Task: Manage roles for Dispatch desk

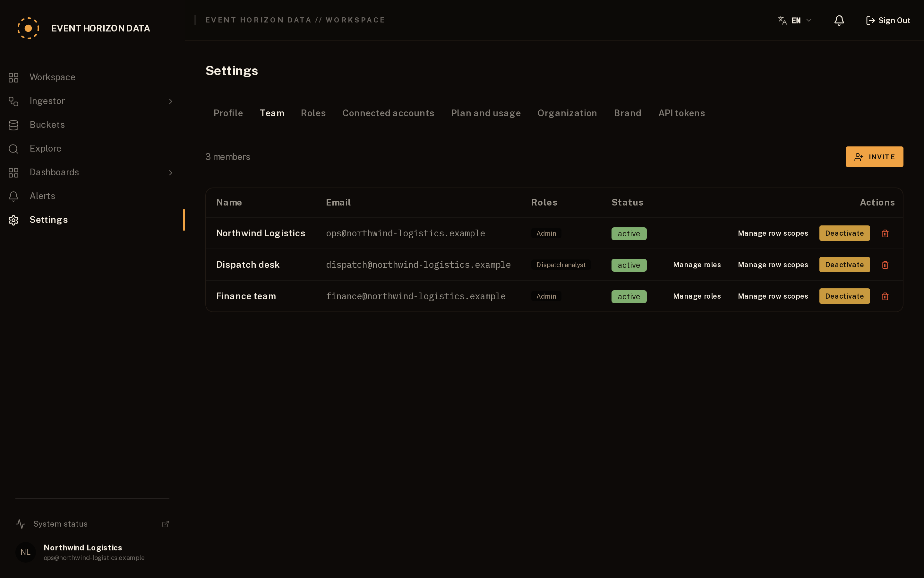Action: coord(697,265)
